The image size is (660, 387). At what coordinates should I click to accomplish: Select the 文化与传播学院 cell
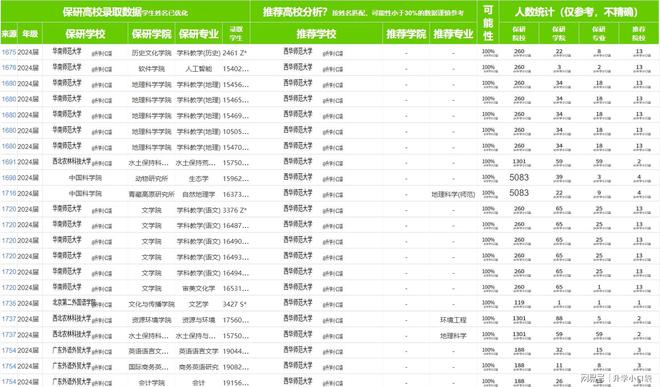152,304
